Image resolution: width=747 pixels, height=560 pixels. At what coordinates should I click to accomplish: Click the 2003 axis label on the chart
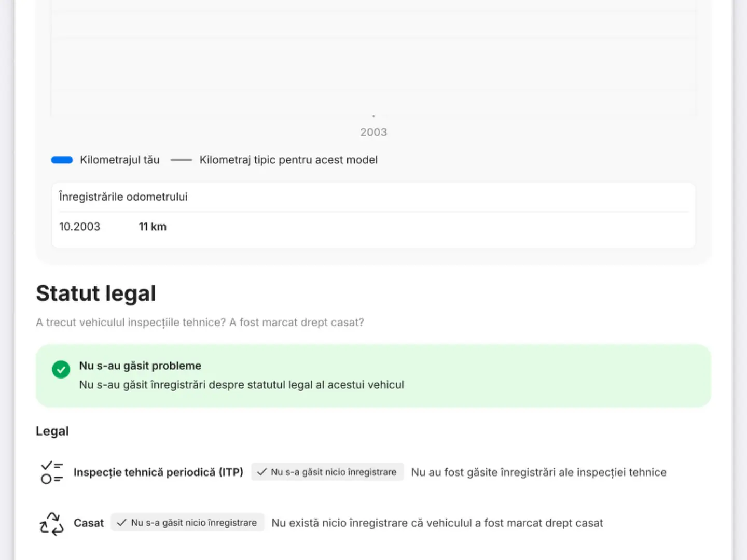[x=374, y=132]
